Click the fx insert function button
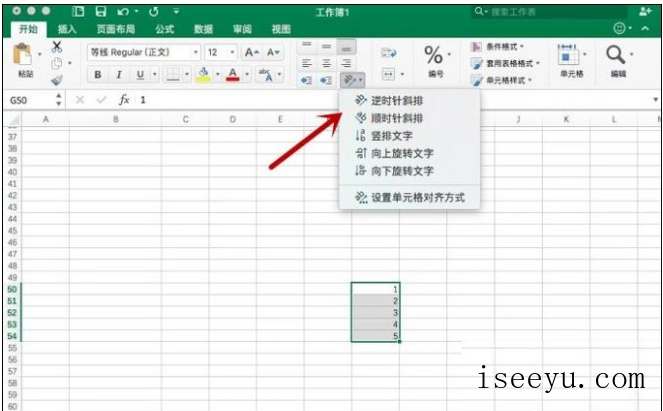This screenshot has width=663, height=411. (124, 100)
